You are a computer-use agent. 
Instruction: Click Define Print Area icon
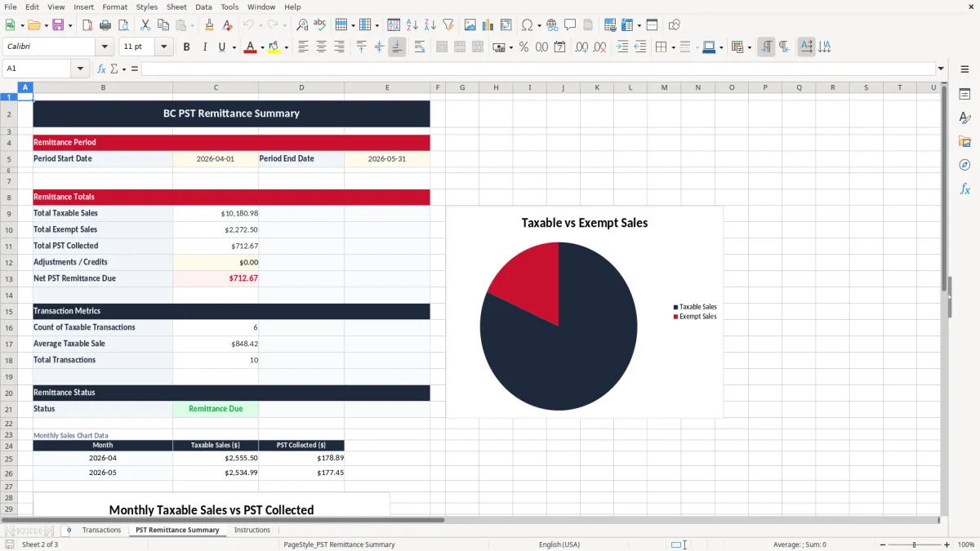tap(610, 25)
